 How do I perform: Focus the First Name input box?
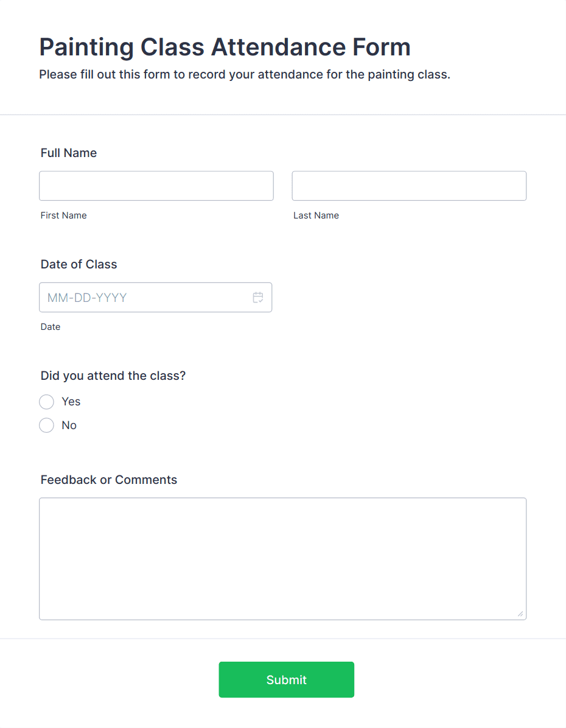(156, 186)
